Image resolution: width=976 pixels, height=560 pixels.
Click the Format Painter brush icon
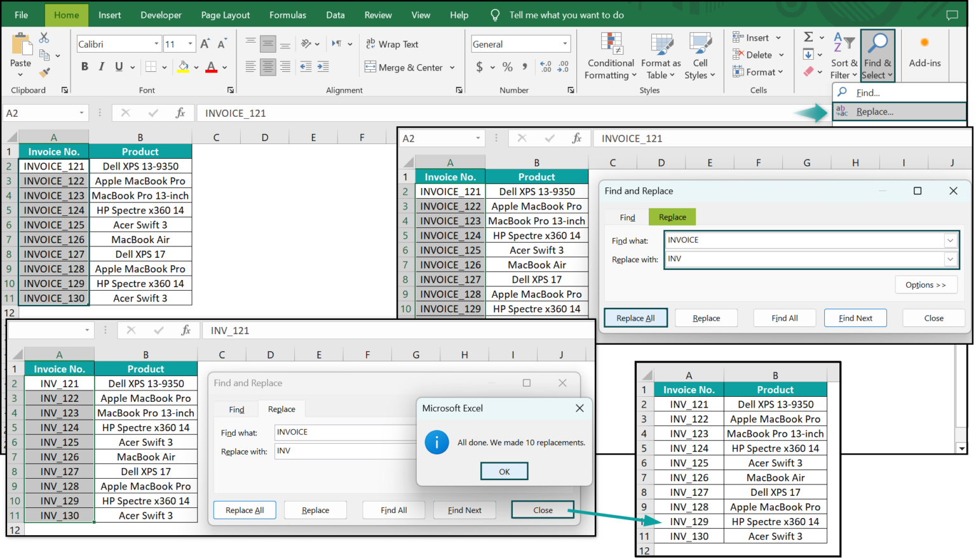(44, 72)
